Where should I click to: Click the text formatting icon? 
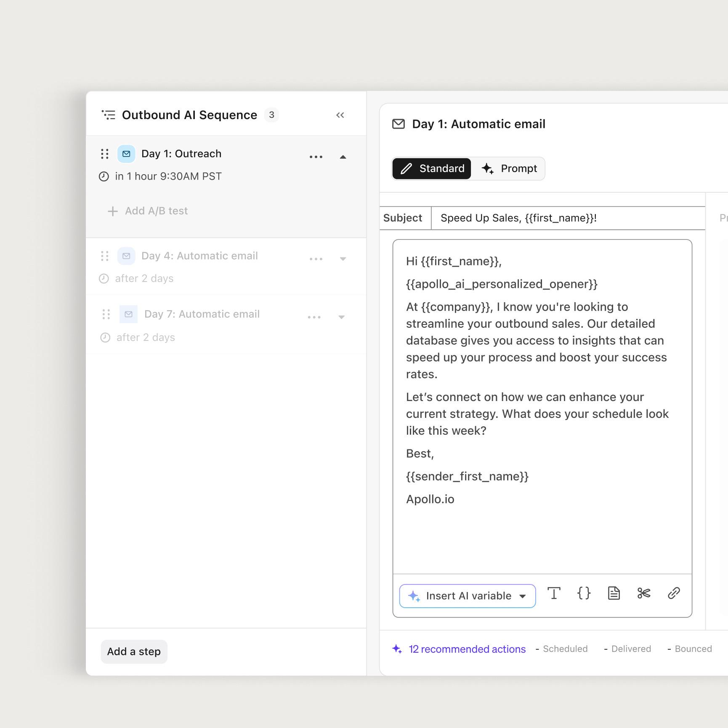(x=554, y=593)
